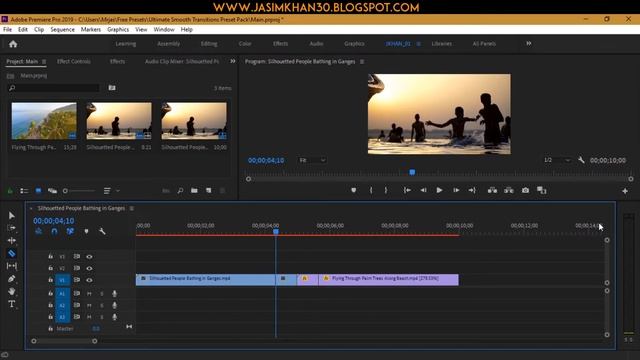Screen dimensions: 640x360
Task: Toggle sync lock for track A3
Action: point(76,317)
